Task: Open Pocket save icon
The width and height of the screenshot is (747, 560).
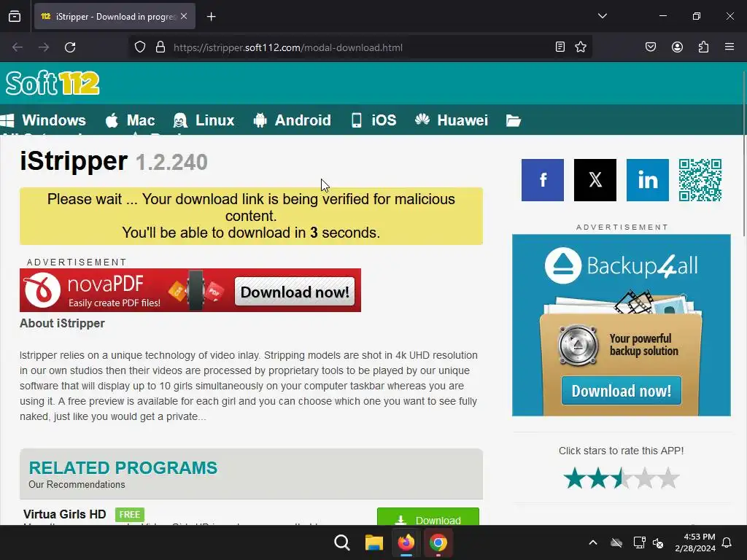Action: click(651, 47)
